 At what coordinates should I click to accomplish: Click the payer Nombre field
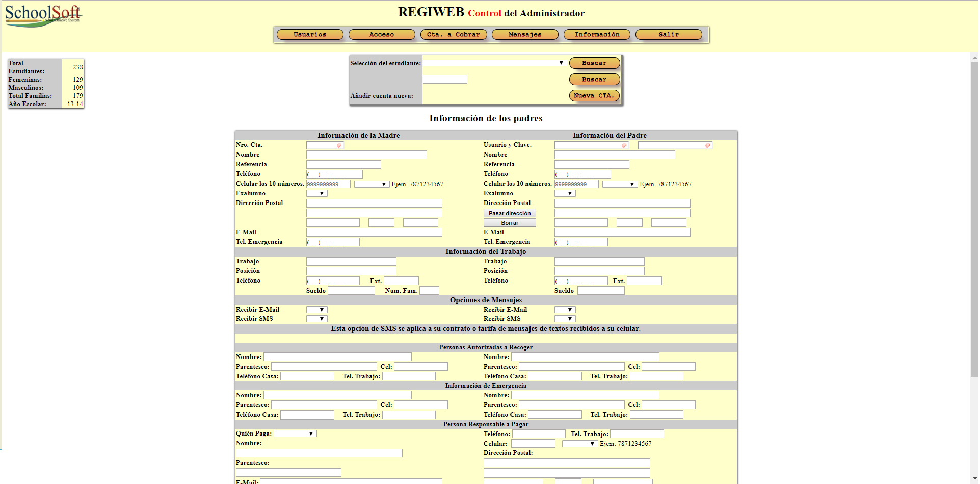tap(319, 453)
